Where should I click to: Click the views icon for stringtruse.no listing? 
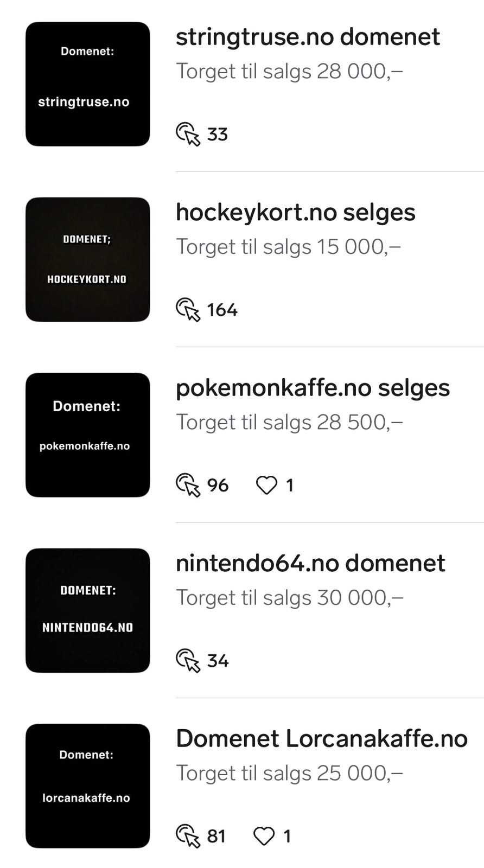click(x=188, y=134)
